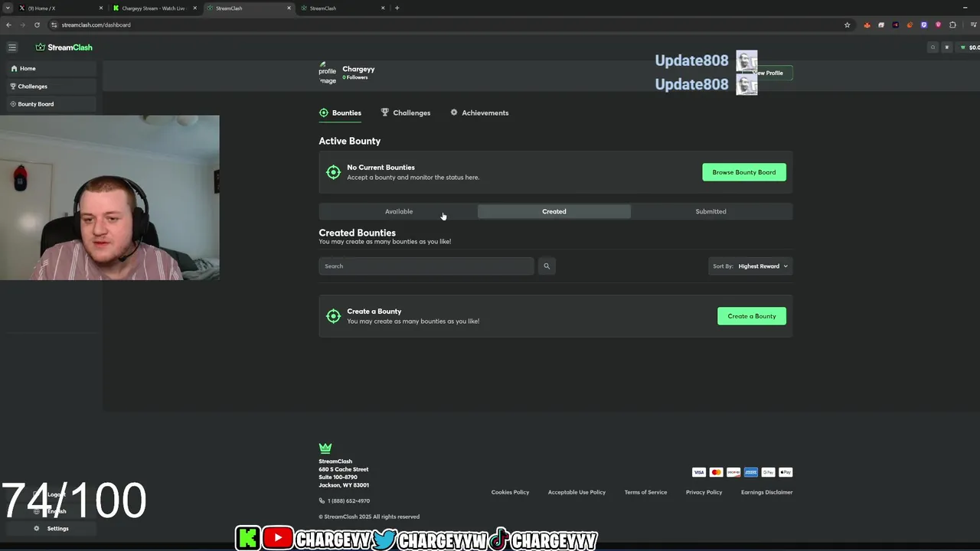The width and height of the screenshot is (980, 551).
Task: Click into the bounty Search field
Action: pyautogui.click(x=426, y=266)
